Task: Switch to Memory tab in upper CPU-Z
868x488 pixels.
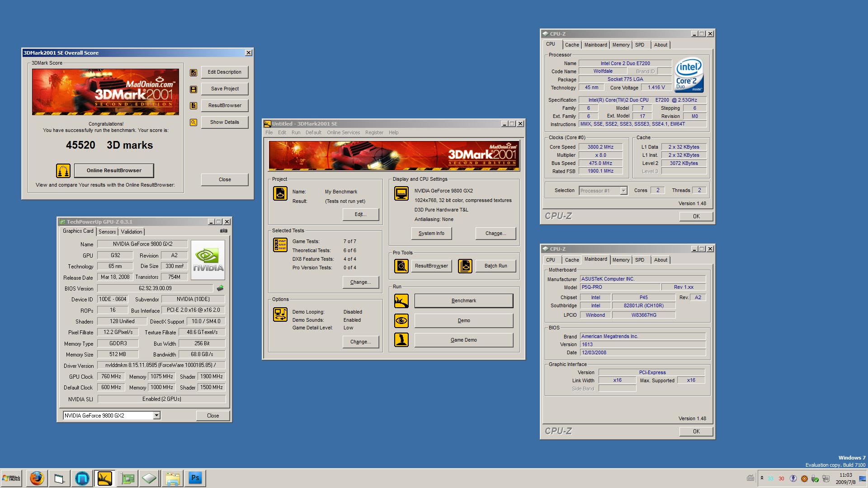Action: (x=621, y=45)
